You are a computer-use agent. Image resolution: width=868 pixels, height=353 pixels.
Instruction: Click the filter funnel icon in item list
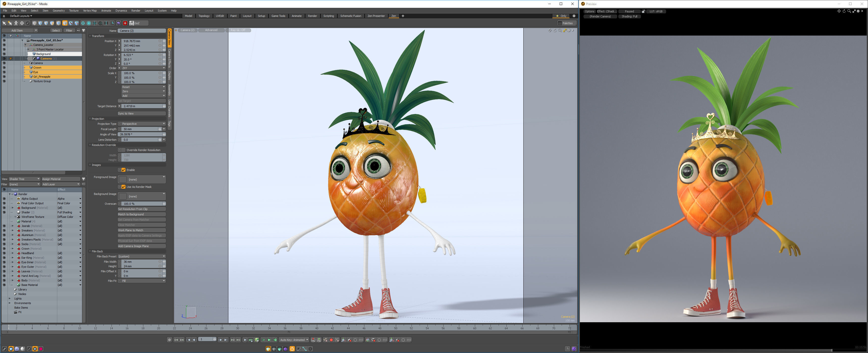tap(84, 31)
